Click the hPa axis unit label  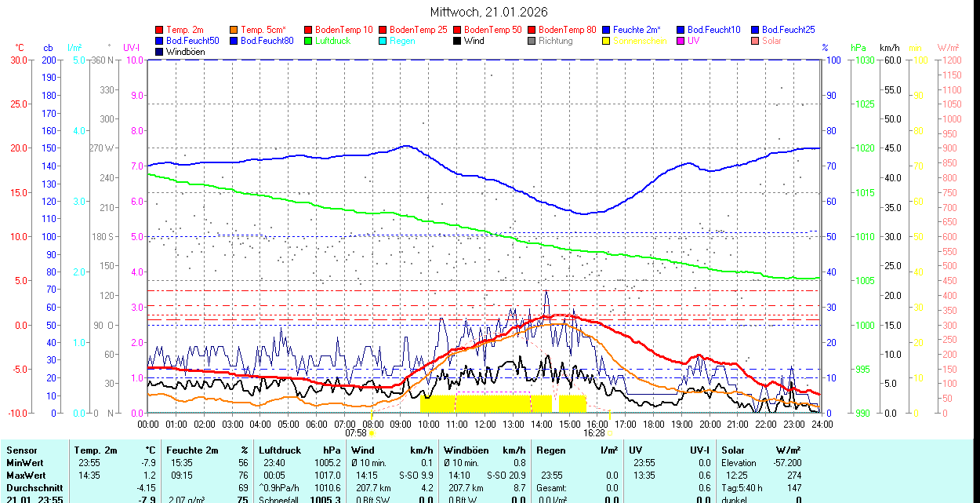click(x=858, y=48)
